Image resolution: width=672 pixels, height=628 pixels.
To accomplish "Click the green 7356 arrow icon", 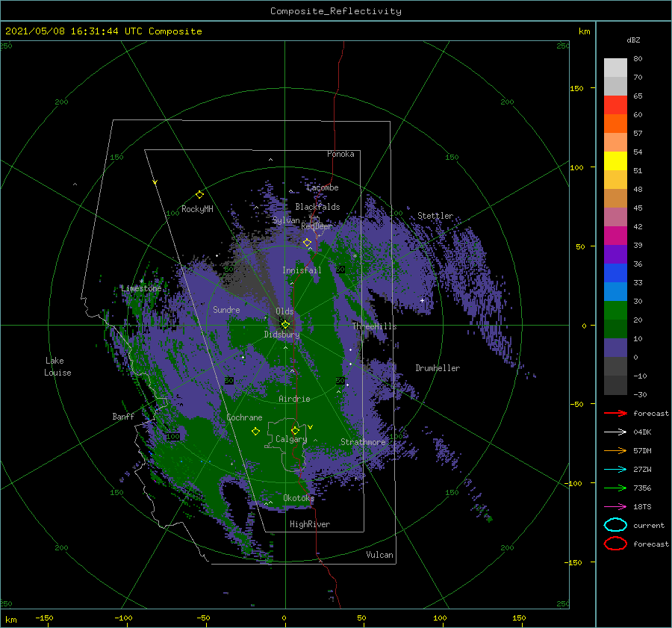I will (615, 488).
